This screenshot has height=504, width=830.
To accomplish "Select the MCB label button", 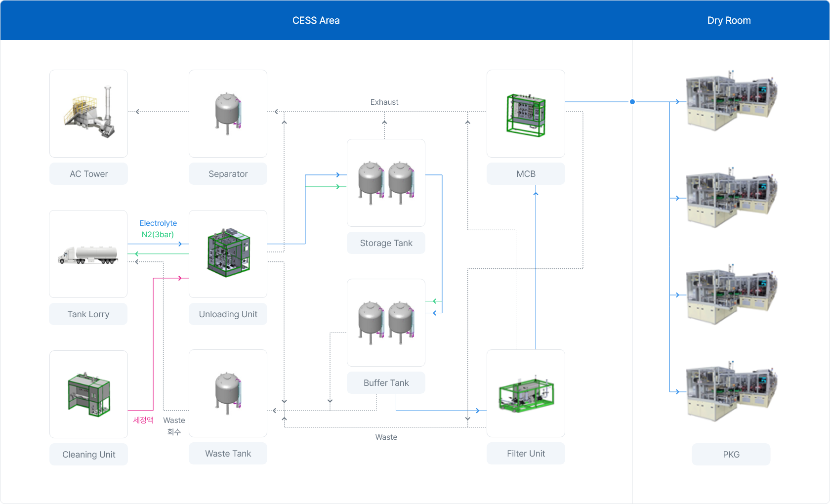I will tap(526, 174).
